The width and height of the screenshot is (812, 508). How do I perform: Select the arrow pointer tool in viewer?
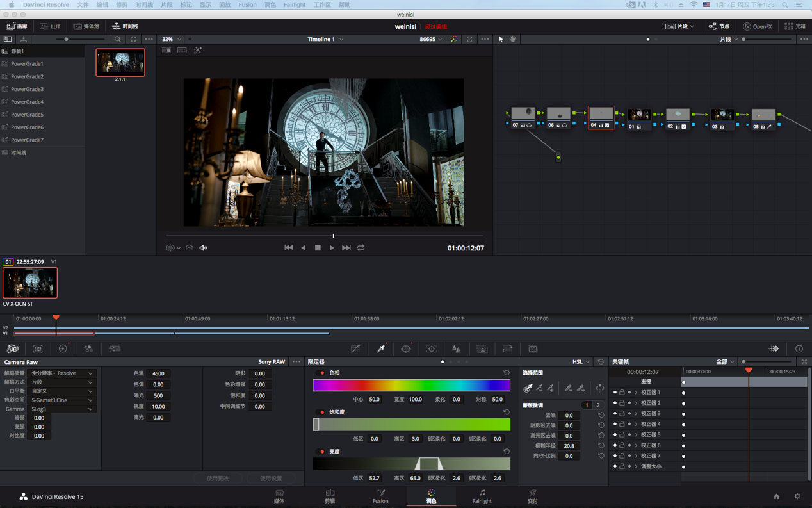501,39
